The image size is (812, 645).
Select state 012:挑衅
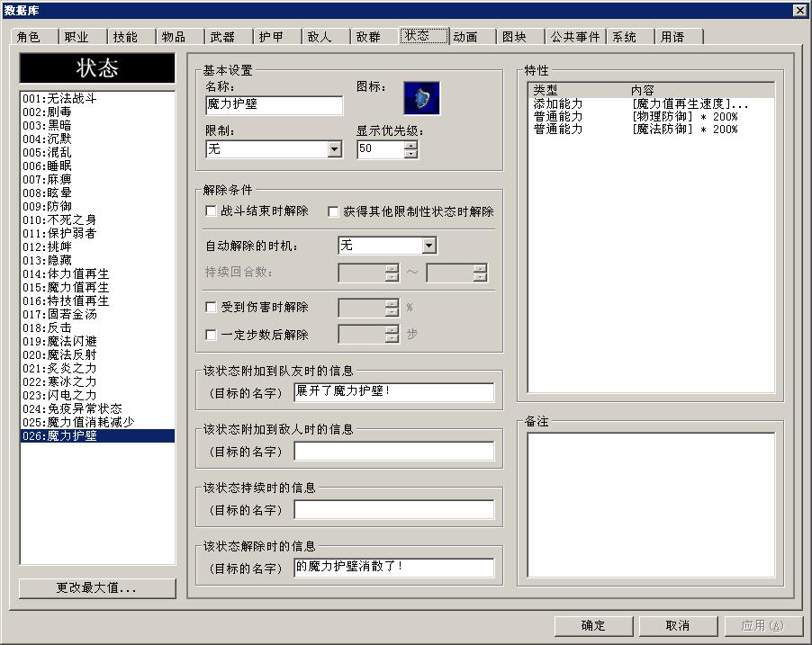click(x=97, y=246)
